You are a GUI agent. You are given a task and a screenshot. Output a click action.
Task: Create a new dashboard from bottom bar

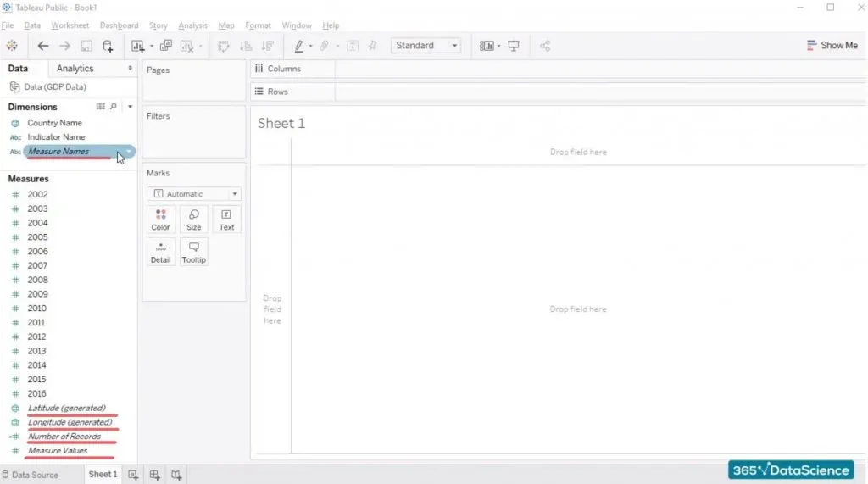coord(155,475)
